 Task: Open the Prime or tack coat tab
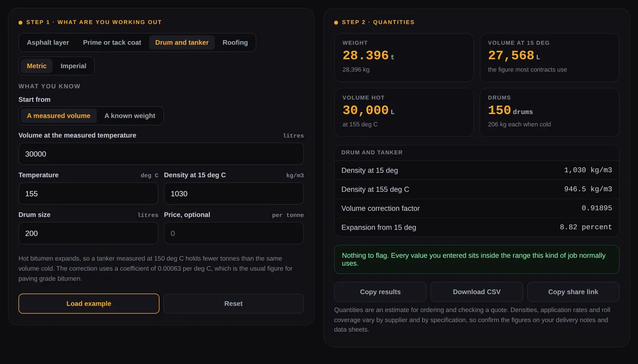tap(112, 43)
